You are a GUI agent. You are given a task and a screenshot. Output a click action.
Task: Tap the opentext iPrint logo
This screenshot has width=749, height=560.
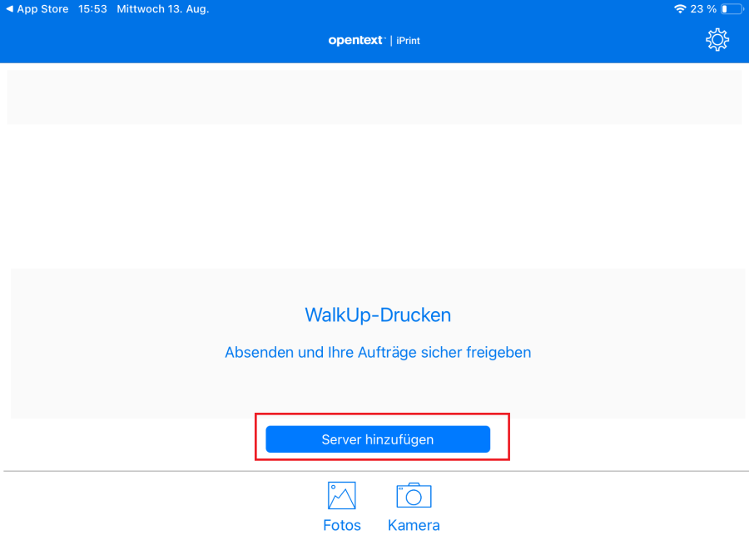374,40
